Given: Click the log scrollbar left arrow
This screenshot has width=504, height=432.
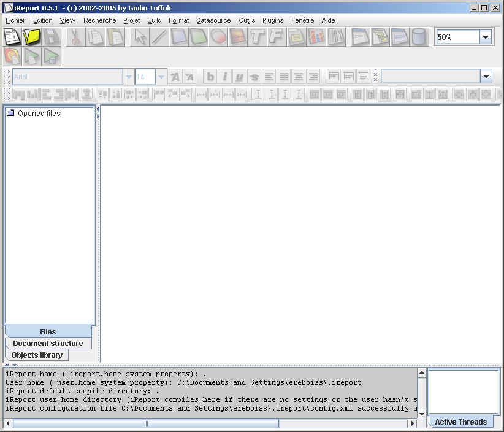Looking at the screenshot, I should (9, 423).
